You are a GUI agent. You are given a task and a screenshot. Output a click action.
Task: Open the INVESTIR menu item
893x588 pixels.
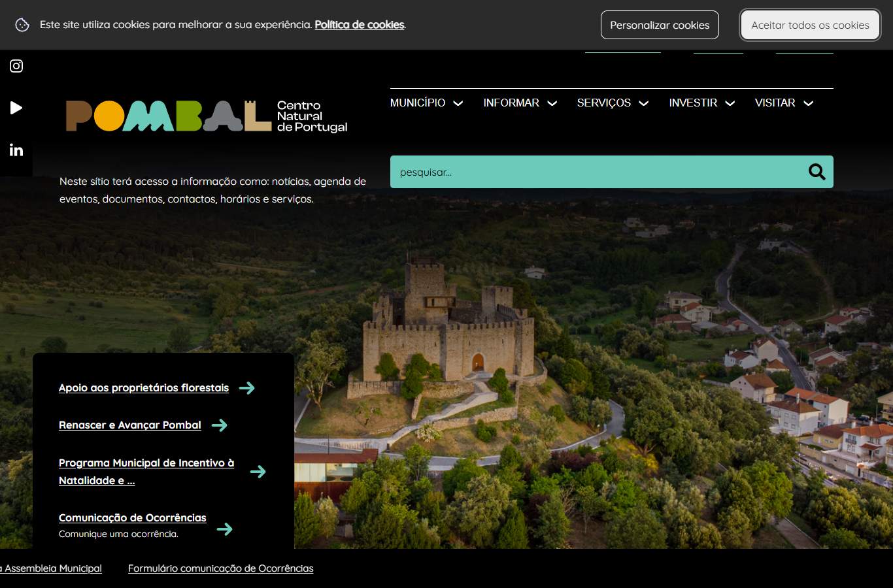[693, 103]
